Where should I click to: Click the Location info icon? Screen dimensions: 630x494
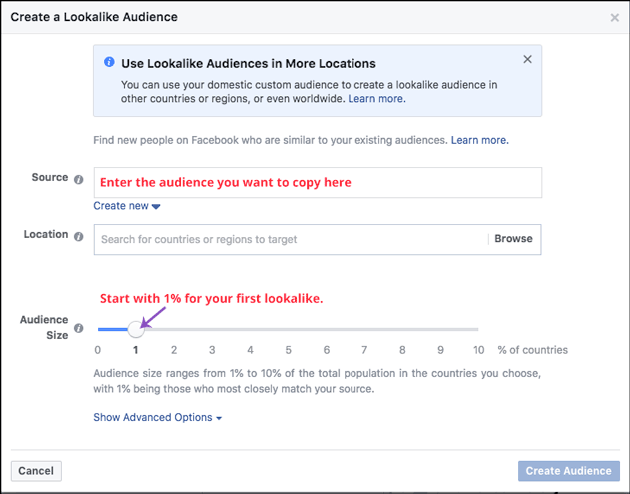point(79,237)
